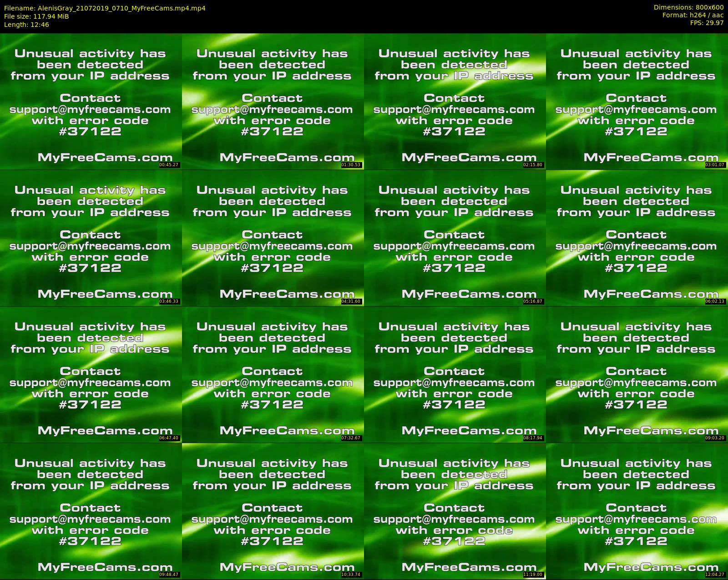Open the frame thumbnail stamped 08:17.94

pos(455,374)
